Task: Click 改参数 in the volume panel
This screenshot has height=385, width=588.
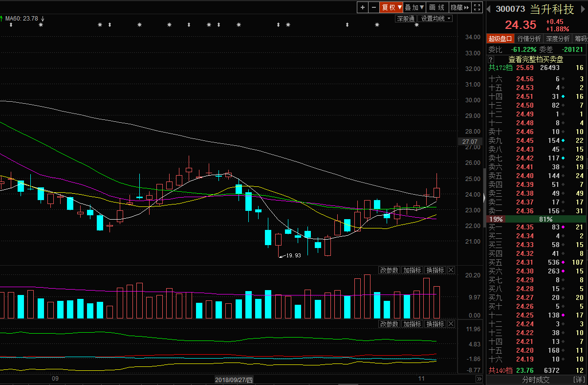Action: click(x=389, y=270)
